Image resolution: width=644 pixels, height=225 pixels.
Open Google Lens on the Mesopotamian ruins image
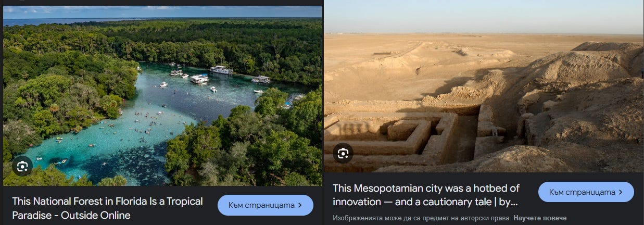click(343, 153)
